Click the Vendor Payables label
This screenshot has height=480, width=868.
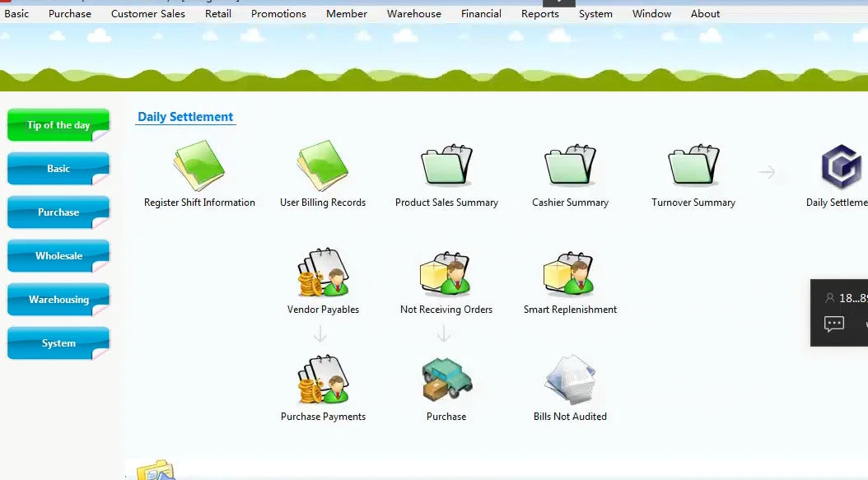click(x=324, y=310)
